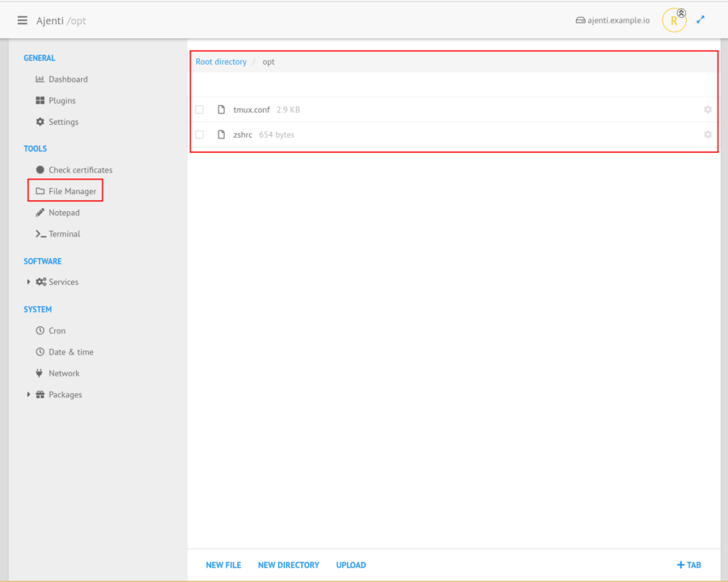Create a file with NEW FILE
The width and height of the screenshot is (728, 582).
pos(223,565)
